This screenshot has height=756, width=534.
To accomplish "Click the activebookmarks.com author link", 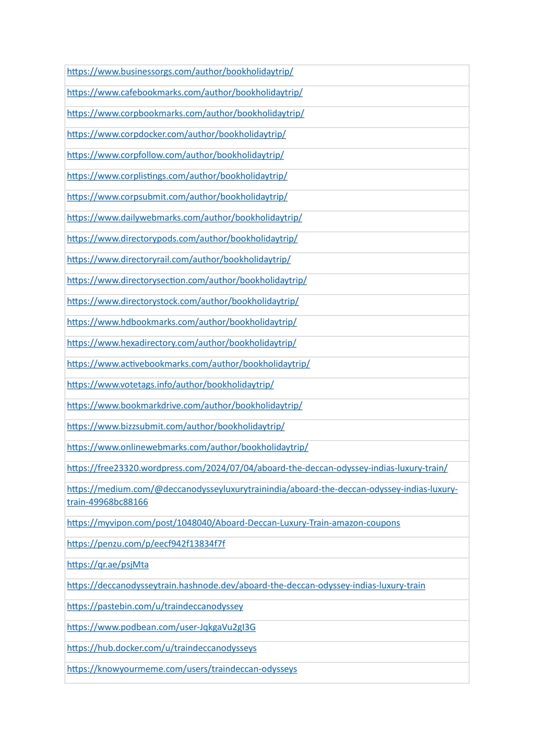I will click(x=188, y=364).
